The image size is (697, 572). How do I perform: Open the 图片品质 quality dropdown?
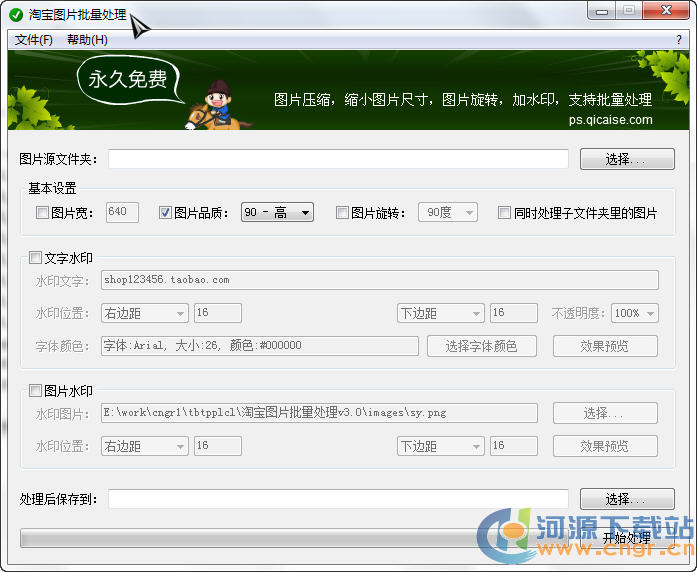coord(277,212)
